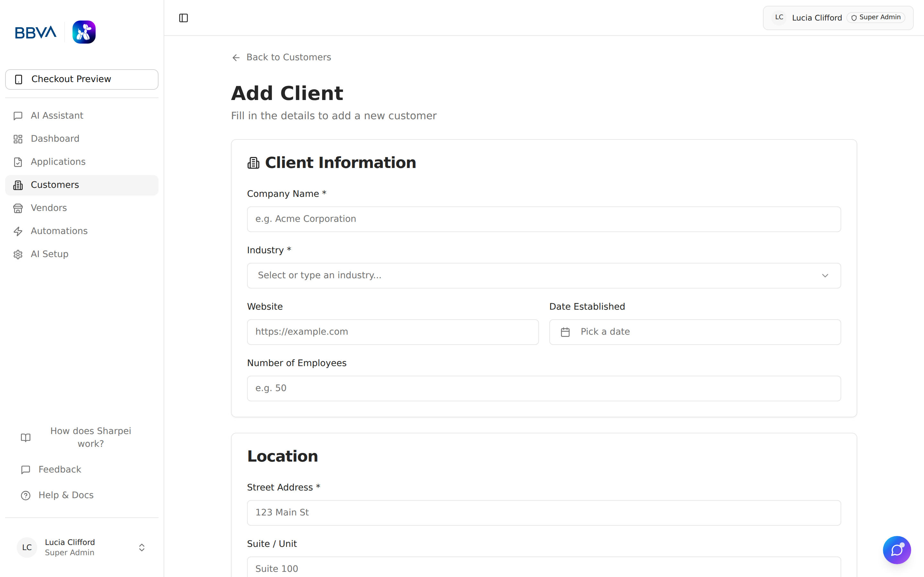
Task: Open the Vendors section icon
Action: (18, 208)
